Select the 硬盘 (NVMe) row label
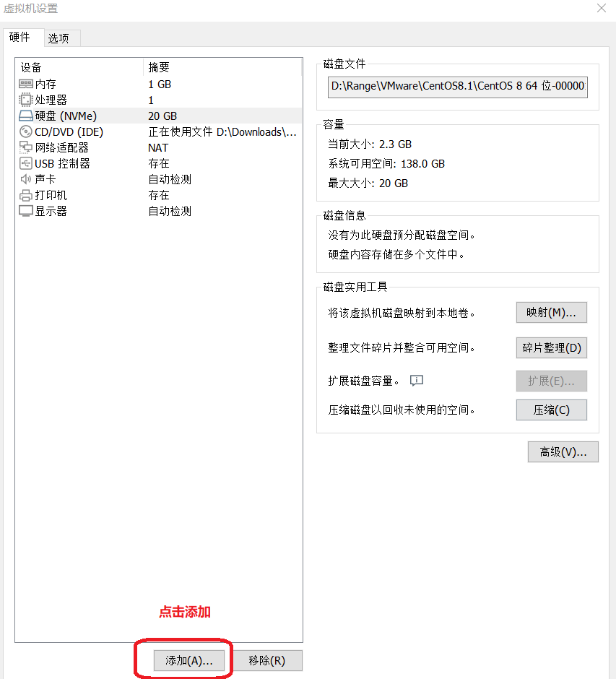The width and height of the screenshot is (616, 679). click(x=66, y=116)
